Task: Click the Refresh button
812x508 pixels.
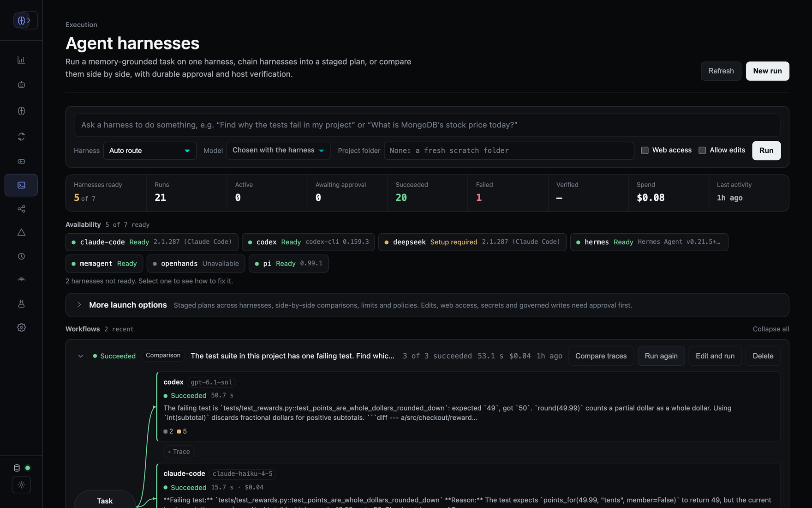Action: 721,71
